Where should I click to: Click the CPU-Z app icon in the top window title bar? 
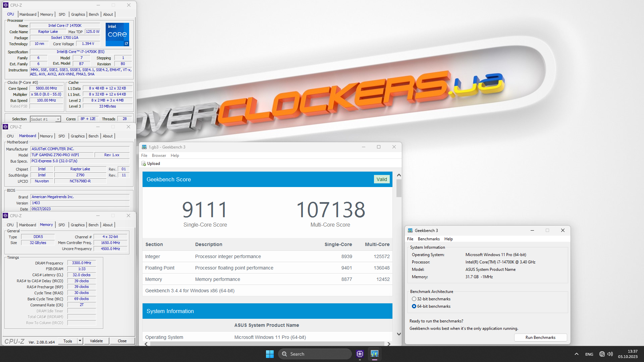6,5
